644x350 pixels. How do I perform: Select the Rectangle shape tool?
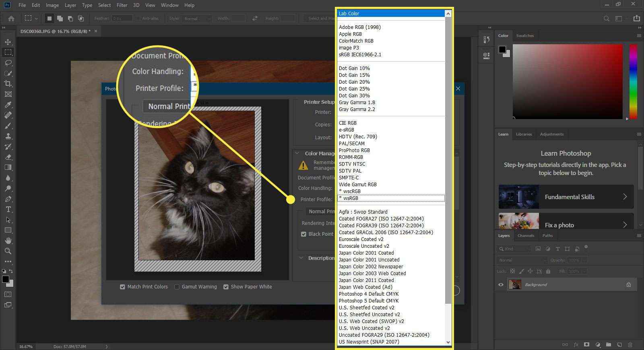(x=8, y=230)
